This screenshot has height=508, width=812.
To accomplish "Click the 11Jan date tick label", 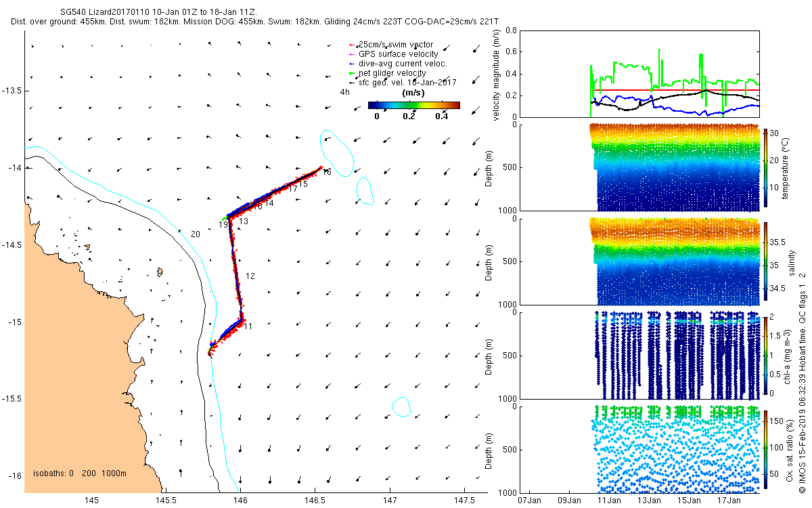I will (x=609, y=501).
